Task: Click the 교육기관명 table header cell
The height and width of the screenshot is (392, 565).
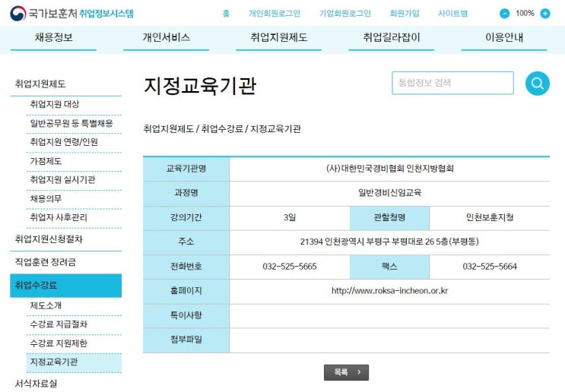Action: tap(186, 169)
